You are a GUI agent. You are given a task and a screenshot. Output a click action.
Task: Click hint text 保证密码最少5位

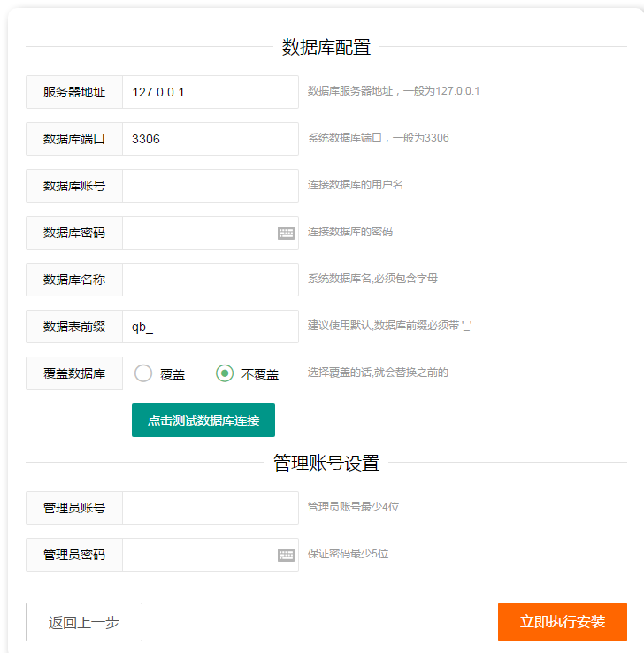click(x=348, y=554)
